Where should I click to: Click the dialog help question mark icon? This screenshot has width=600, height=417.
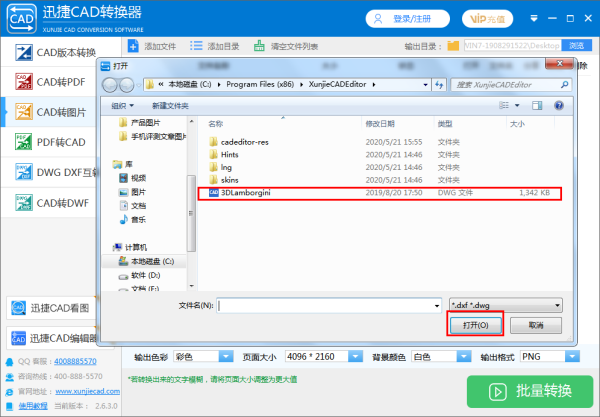point(559,106)
